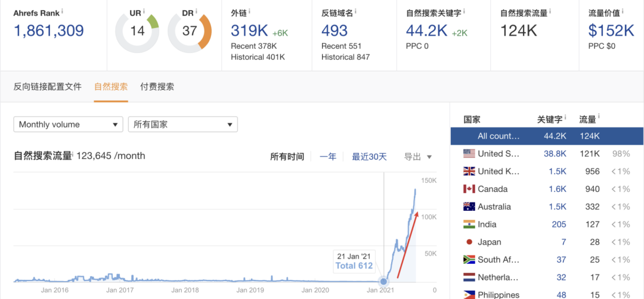
Task: Expand the 导出 export menu
Action: [x=417, y=157]
